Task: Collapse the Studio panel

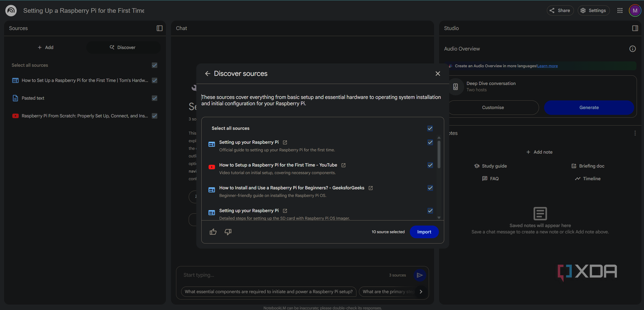Action: click(x=635, y=28)
